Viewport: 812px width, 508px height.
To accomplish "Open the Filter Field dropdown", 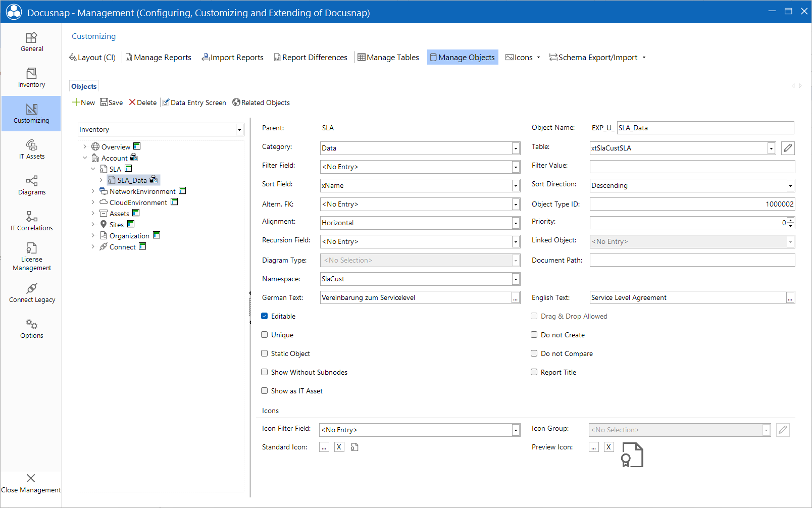I will point(516,167).
